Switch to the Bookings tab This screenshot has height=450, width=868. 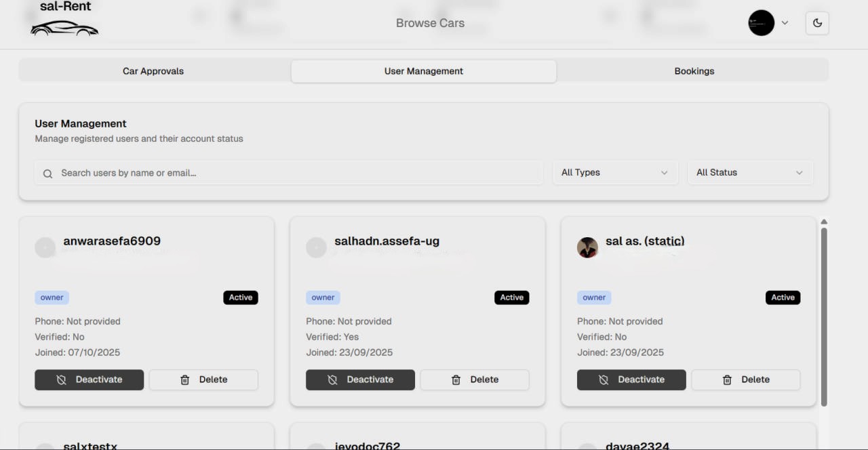[694, 70]
